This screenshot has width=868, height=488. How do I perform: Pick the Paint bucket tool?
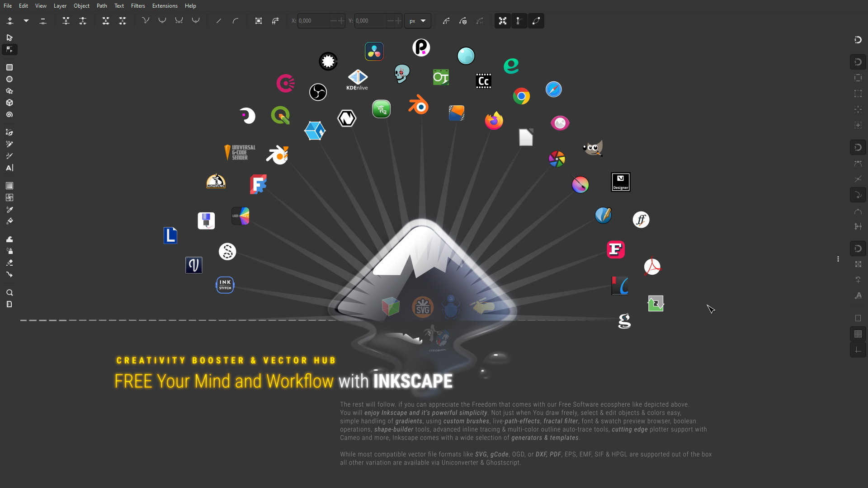pyautogui.click(x=9, y=221)
